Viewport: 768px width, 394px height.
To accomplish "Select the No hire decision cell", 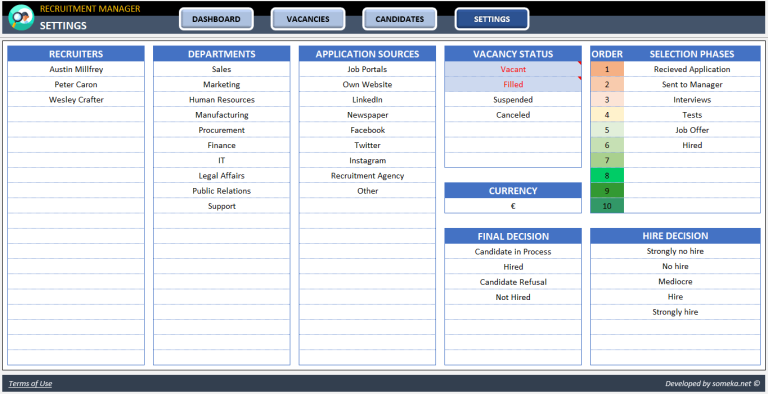I will click(675, 266).
